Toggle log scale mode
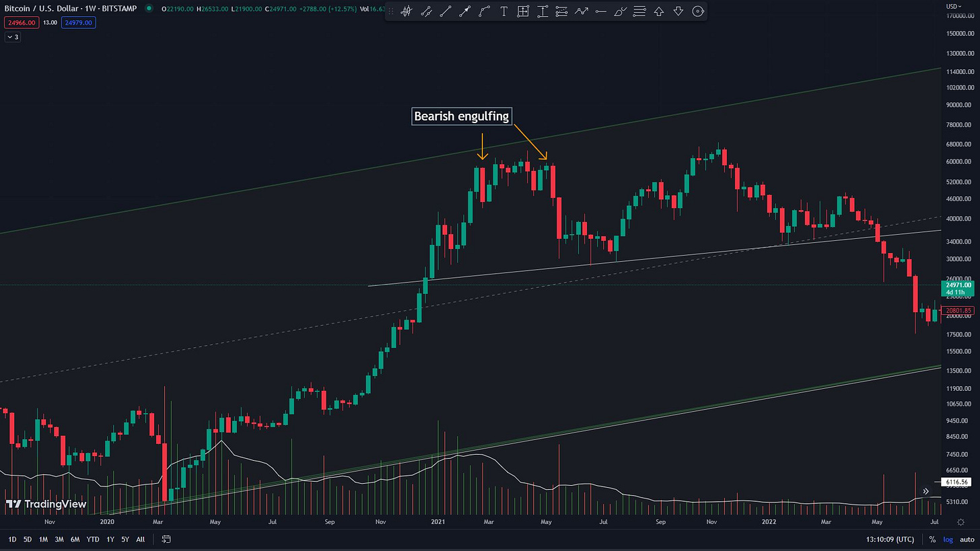Image resolution: width=980 pixels, height=551 pixels. 948,540
